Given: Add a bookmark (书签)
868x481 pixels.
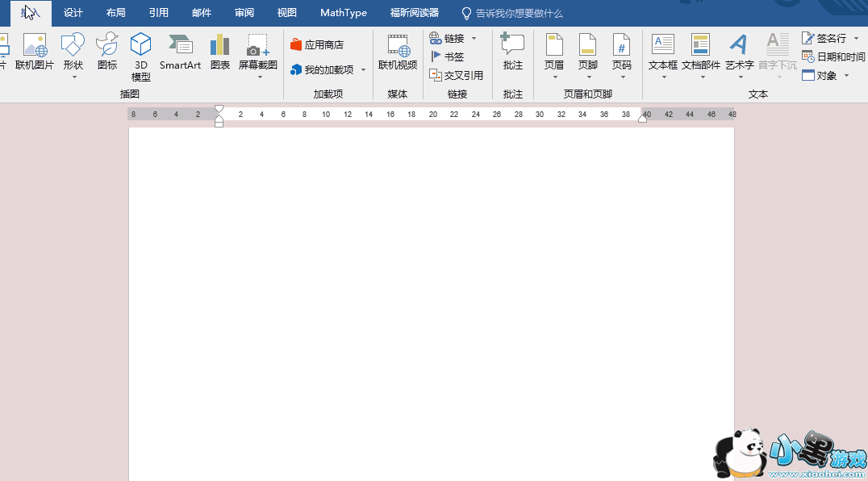Looking at the screenshot, I should (447, 56).
